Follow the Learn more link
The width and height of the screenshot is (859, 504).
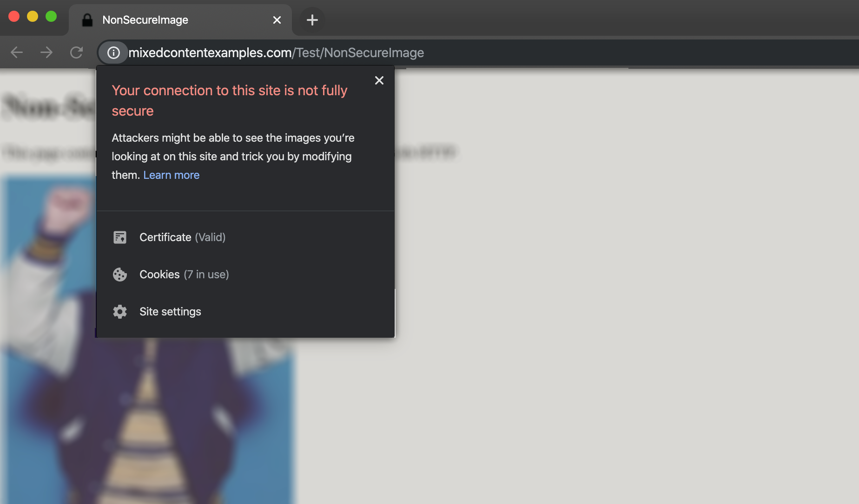[x=172, y=175]
